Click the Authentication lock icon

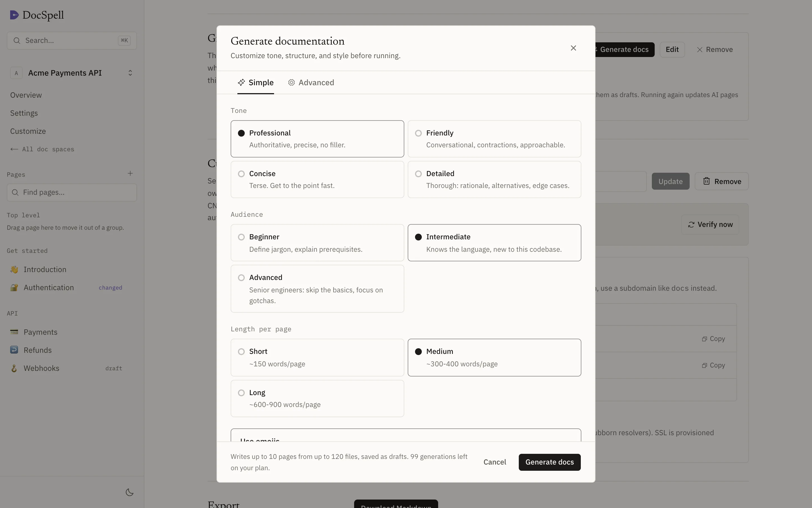click(14, 288)
